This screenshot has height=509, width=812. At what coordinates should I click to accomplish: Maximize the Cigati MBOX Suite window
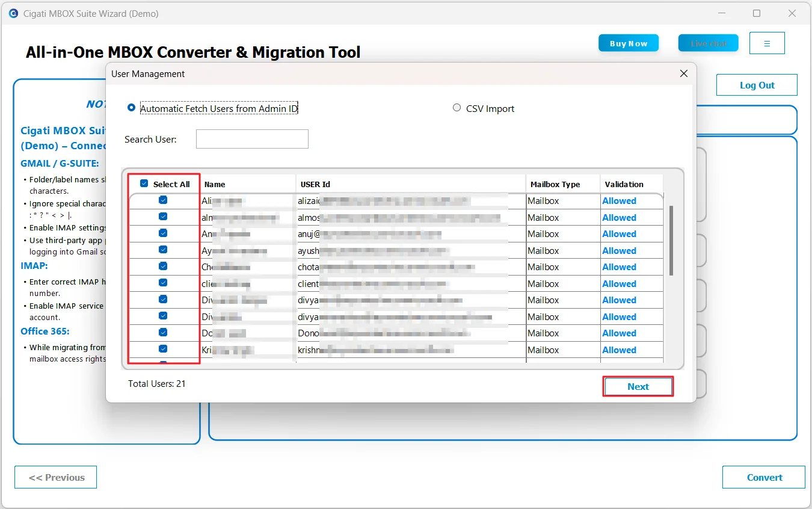click(x=757, y=13)
